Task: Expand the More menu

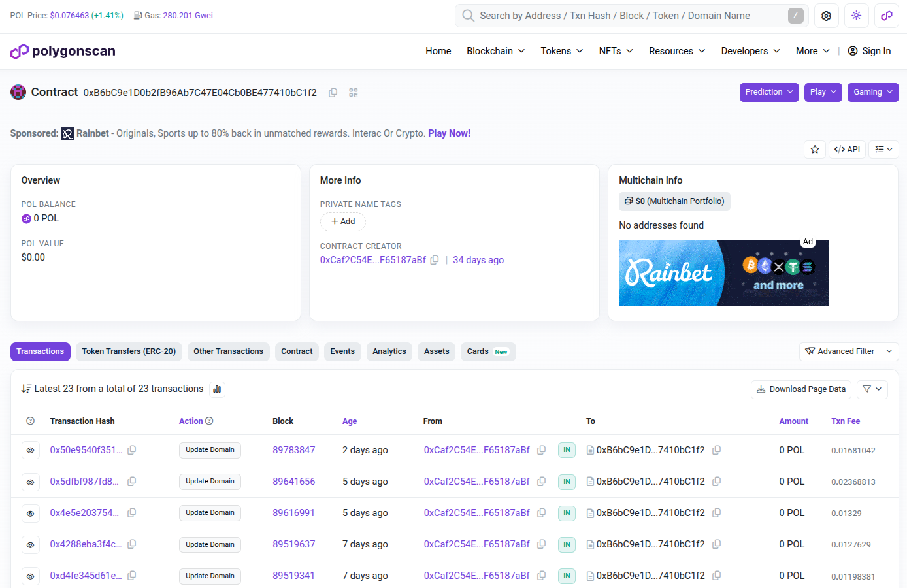Action: [x=812, y=51]
